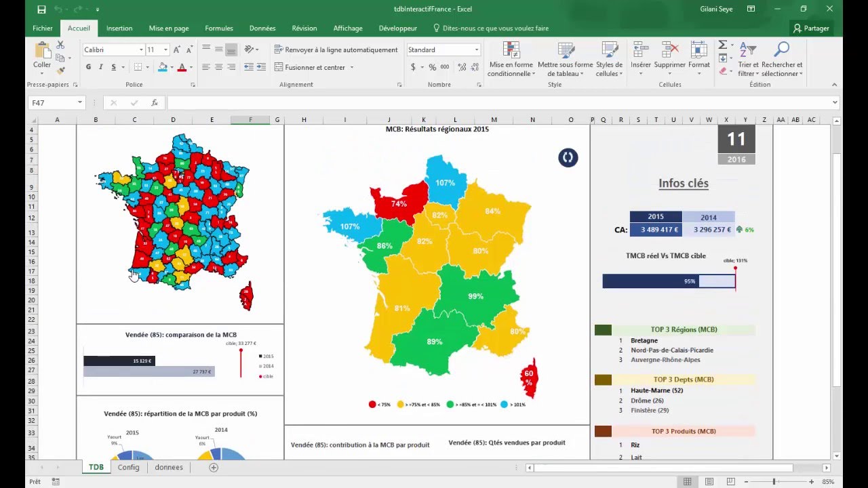Toggle underline S formatting

[x=113, y=67]
